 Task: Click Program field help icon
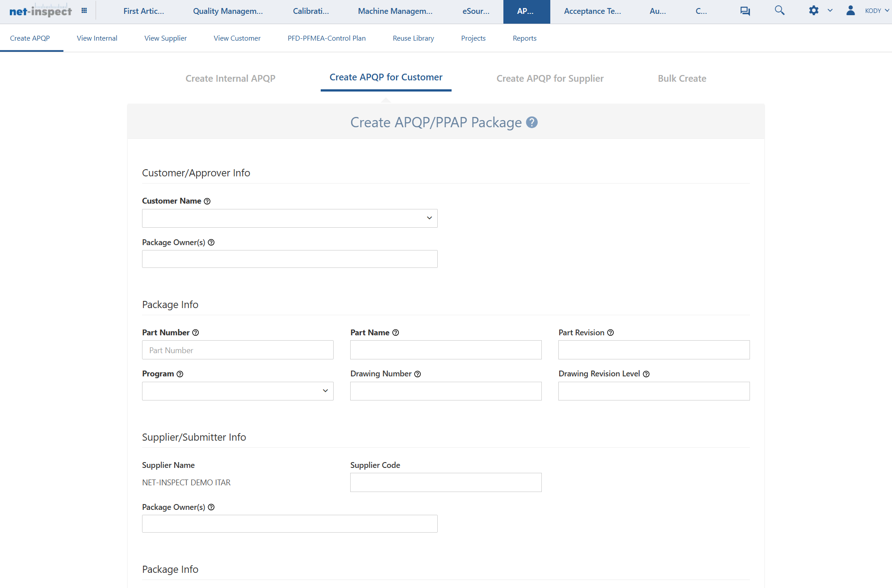click(x=180, y=374)
